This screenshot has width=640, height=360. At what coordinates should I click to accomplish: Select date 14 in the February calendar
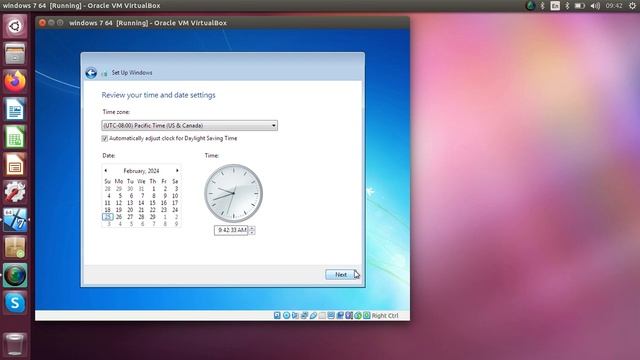click(141, 203)
